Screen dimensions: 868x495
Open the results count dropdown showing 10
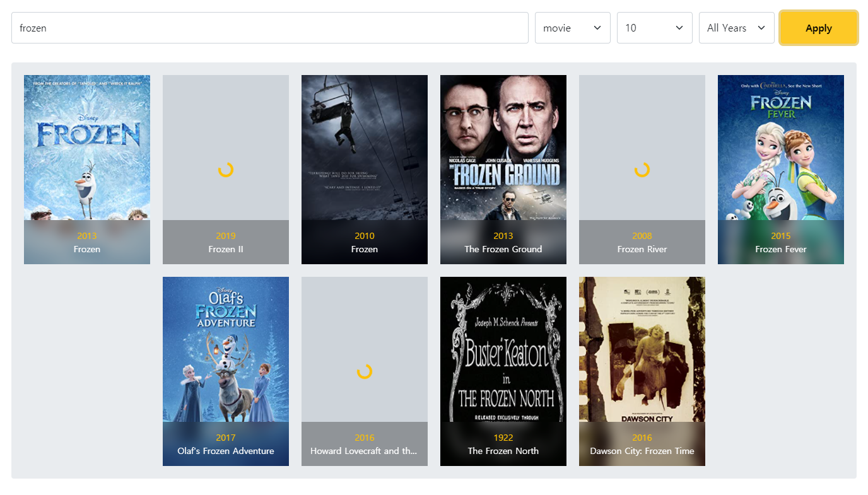(655, 28)
